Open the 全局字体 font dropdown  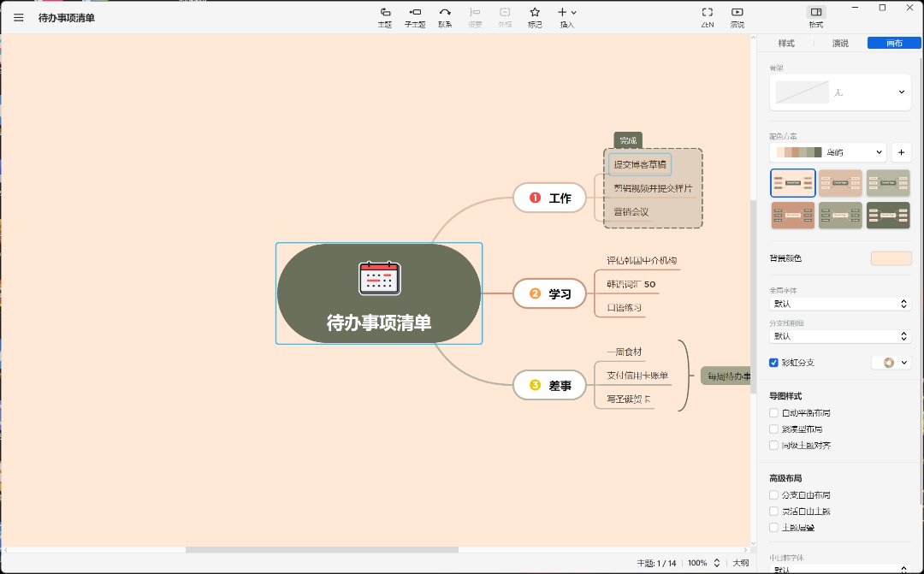pyautogui.click(x=838, y=304)
